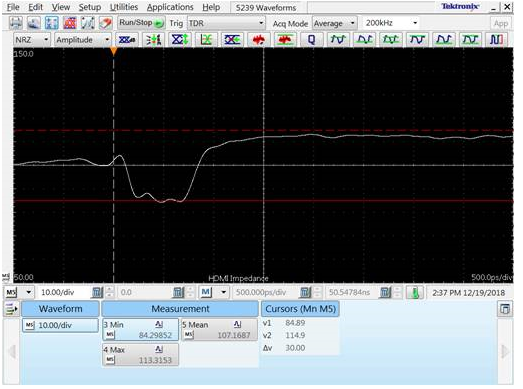Click the green temperature status icon
523x389 pixels.
pos(415,293)
